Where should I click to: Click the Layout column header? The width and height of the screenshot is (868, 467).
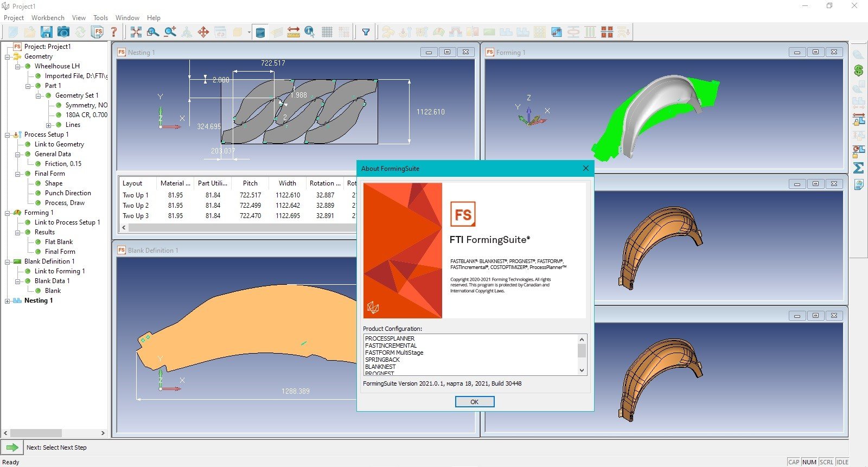[138, 183]
